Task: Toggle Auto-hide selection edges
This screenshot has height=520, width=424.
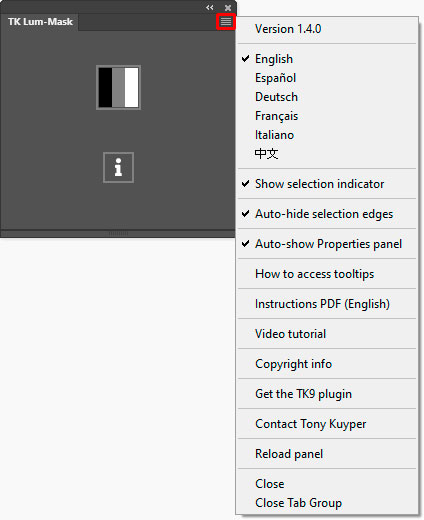Action: pos(327,214)
